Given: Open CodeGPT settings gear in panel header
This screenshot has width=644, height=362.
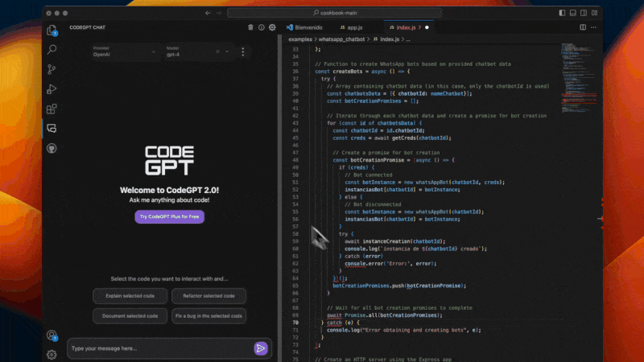Looking at the screenshot, I should [x=272, y=27].
